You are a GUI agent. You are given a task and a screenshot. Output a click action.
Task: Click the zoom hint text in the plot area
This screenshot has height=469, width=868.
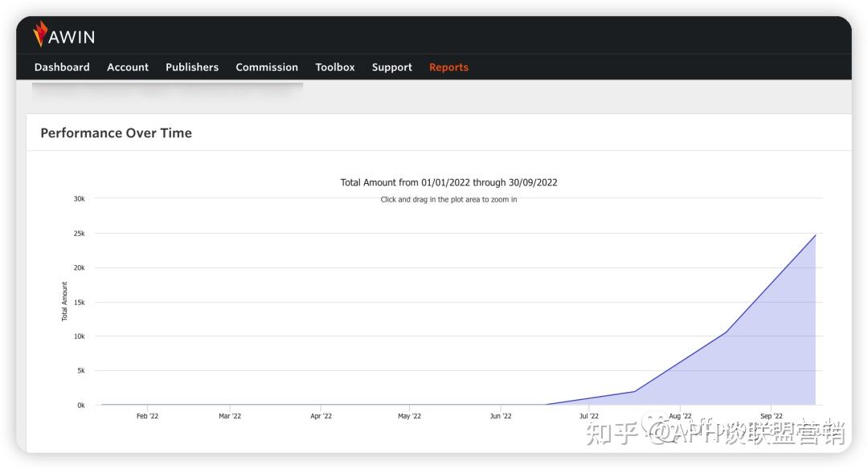[x=448, y=200]
